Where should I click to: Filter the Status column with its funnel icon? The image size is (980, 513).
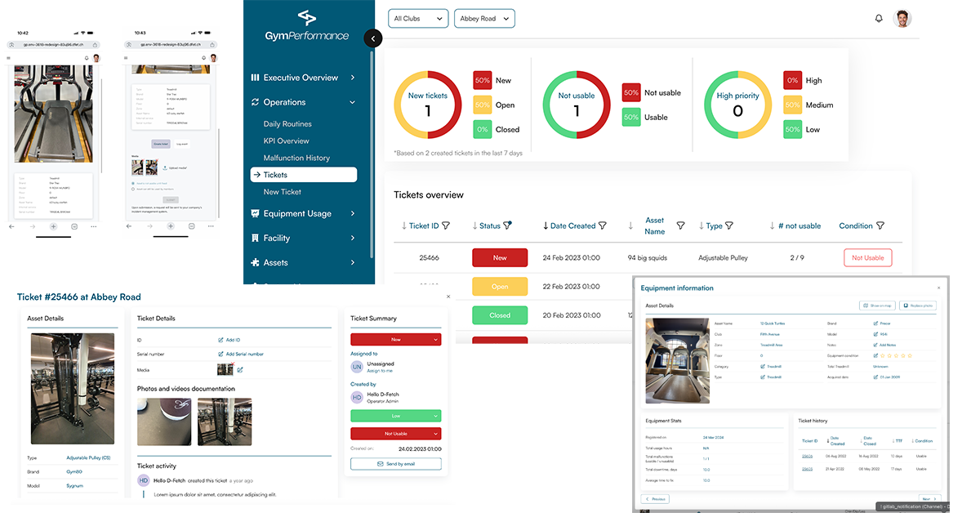point(508,225)
